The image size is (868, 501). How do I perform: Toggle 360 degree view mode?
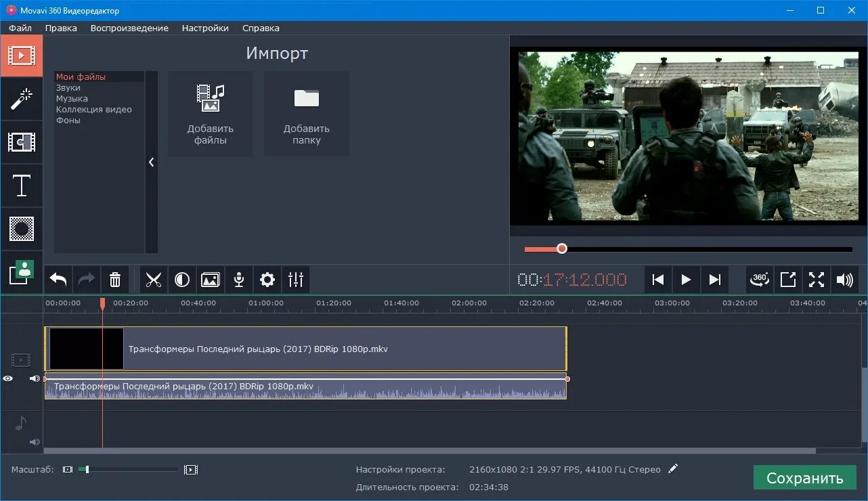pyautogui.click(x=760, y=280)
